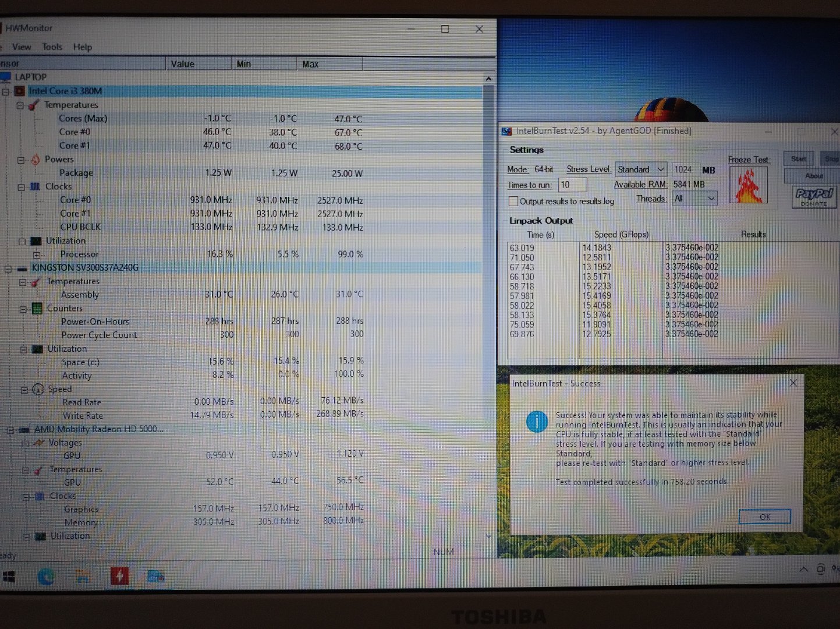Click the Times to run input field
840x629 pixels.
[572, 185]
